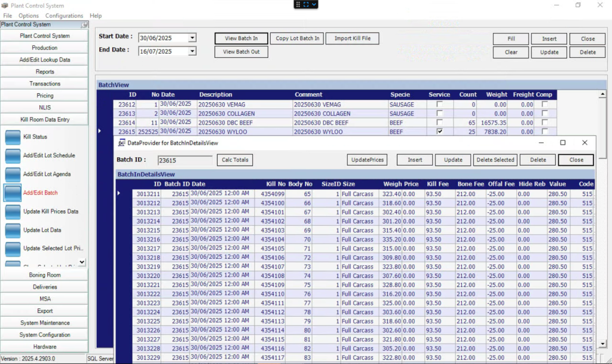The height and width of the screenshot is (364, 612).
Task: Click Weigh value 335.20
Action: (x=391, y=240)
